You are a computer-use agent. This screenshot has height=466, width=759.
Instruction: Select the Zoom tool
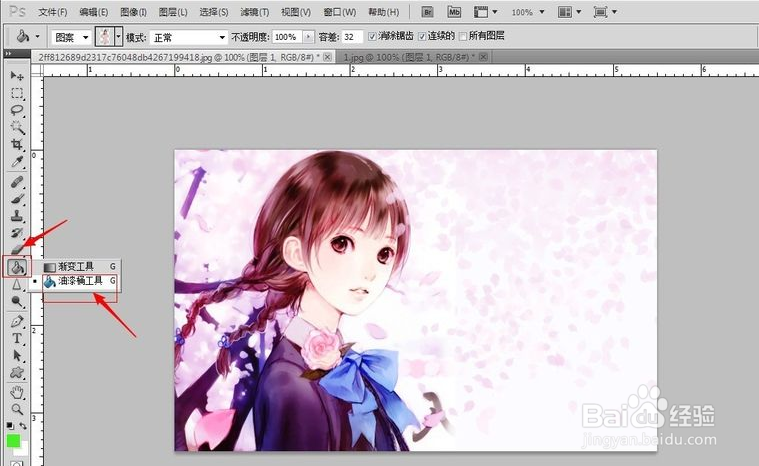(x=17, y=409)
